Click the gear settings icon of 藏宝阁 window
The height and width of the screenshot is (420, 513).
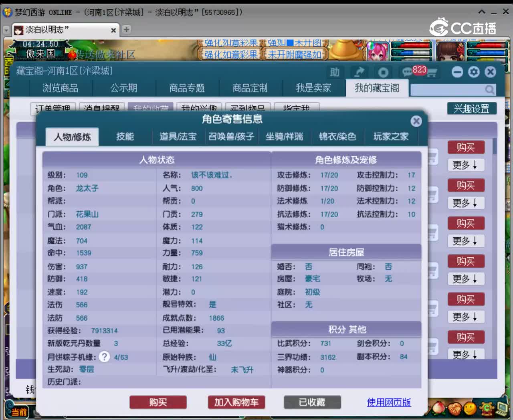click(x=474, y=72)
